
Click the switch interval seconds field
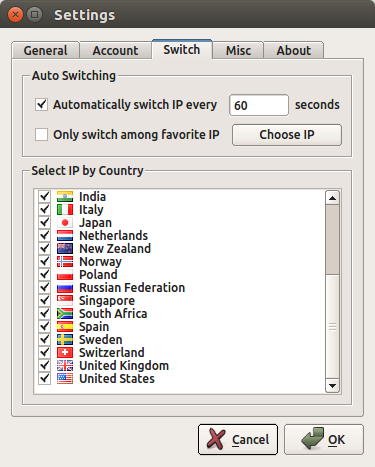point(259,105)
